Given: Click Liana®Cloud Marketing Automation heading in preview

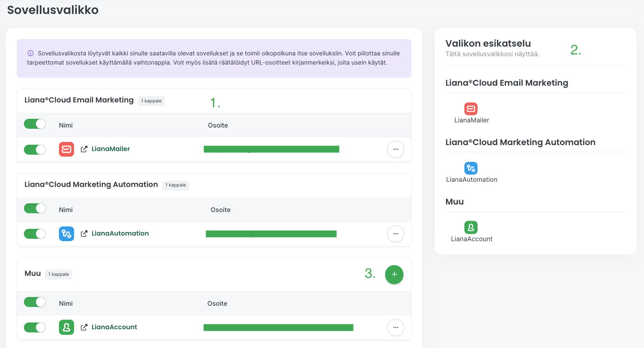Looking at the screenshot, I should (x=520, y=142).
